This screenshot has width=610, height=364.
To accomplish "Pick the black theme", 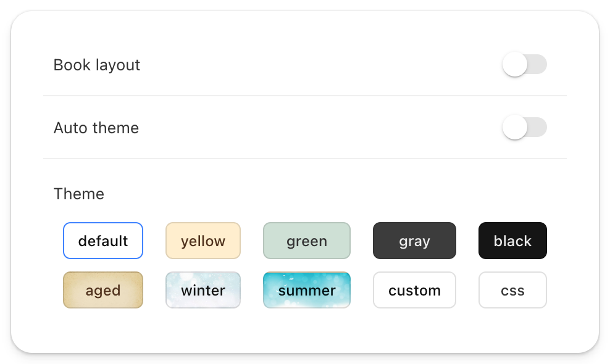I will click(x=512, y=241).
